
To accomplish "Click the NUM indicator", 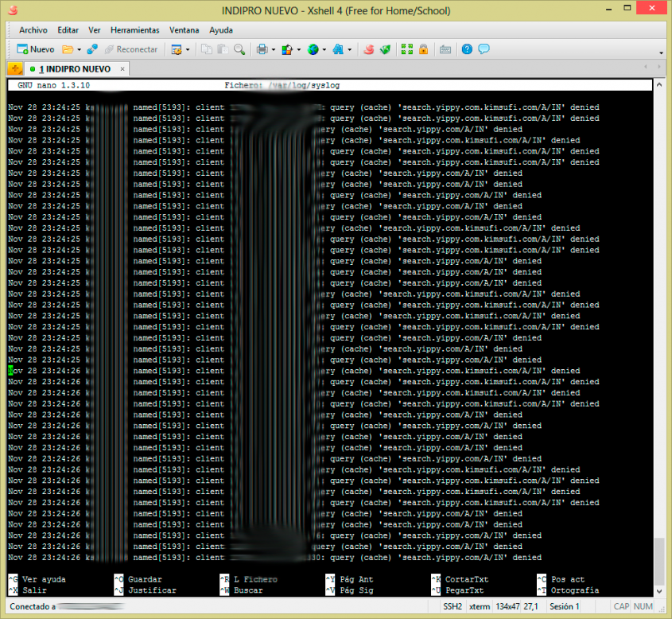I will (x=643, y=606).
